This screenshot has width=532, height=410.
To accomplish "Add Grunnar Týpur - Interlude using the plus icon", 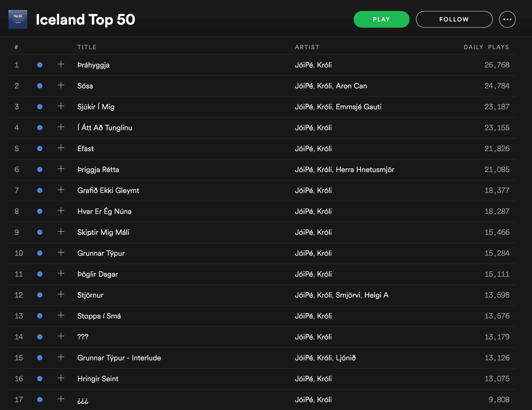I will 61,357.
